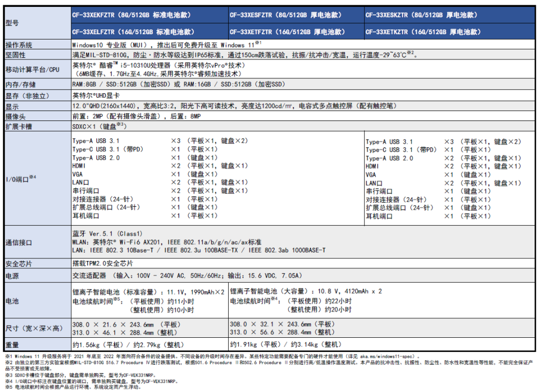Click the SDXC×1（键盘）value

(100, 126)
